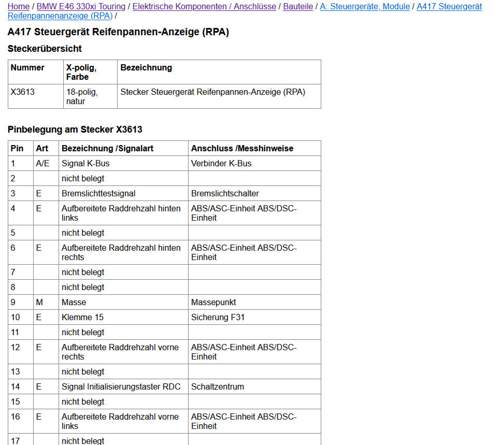Screen dimensions: 500x445
Task: Select ABS/ASC-Einheit cell in pin 6 row
Action: [x=255, y=252]
